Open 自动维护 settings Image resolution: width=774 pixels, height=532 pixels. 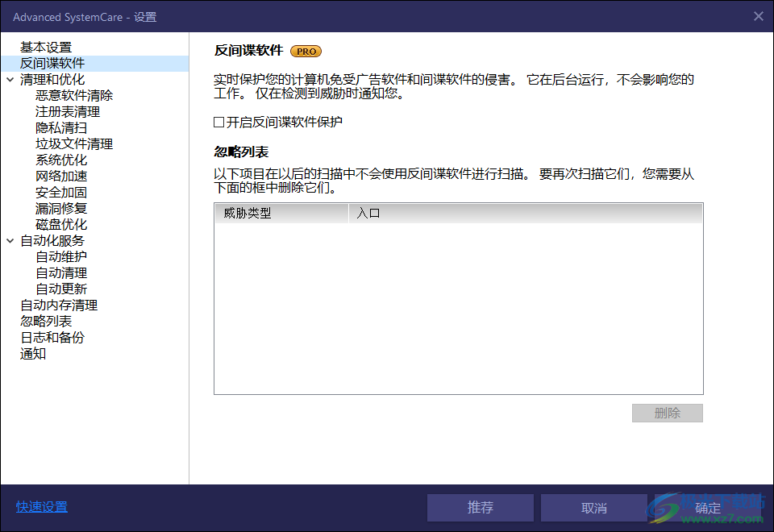pyautogui.click(x=61, y=256)
